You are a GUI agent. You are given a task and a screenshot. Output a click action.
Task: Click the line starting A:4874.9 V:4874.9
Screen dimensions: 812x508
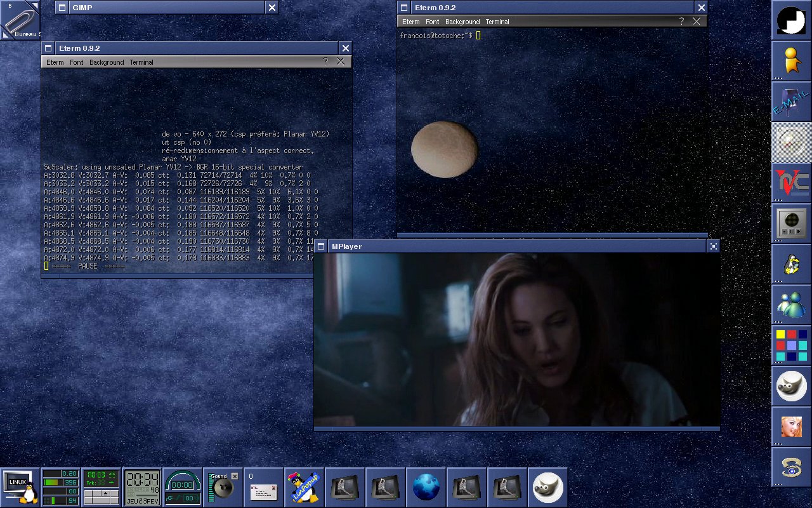179,258
